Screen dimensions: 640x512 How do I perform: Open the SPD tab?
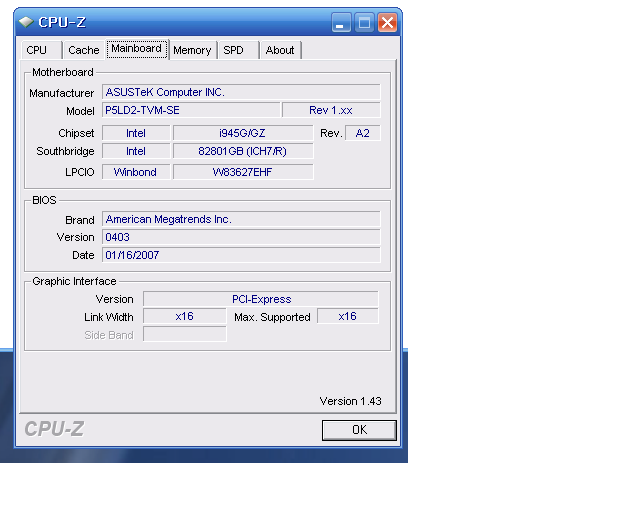[238, 50]
